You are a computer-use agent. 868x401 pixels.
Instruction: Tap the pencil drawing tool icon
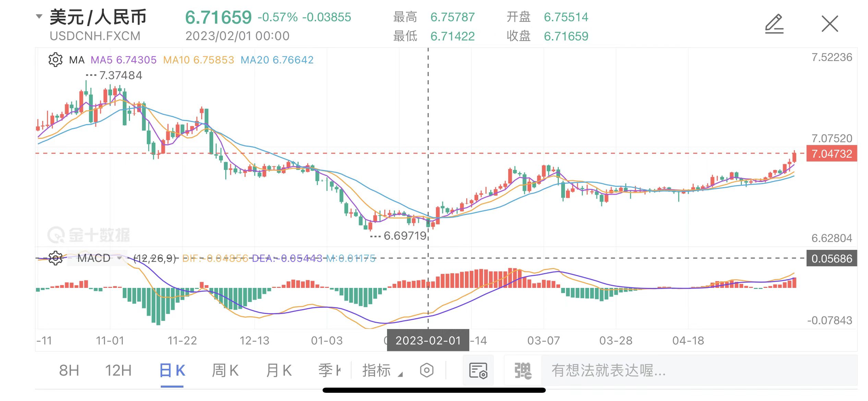click(x=774, y=24)
